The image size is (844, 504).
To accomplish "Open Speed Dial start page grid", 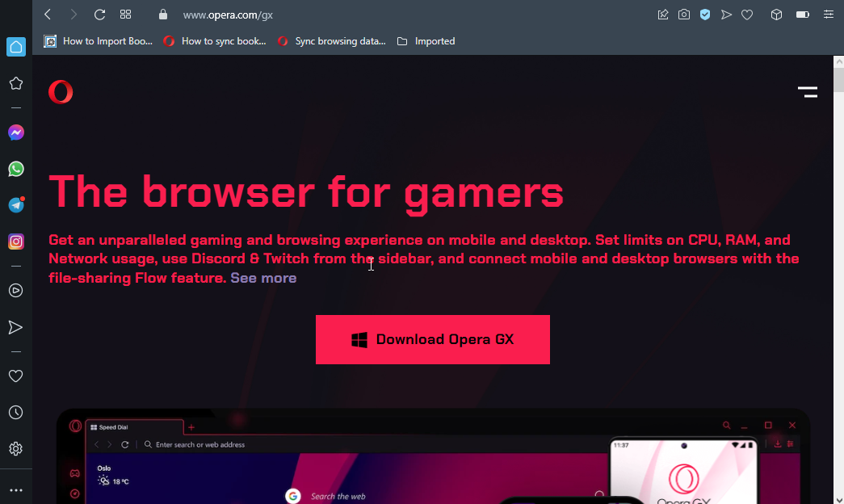I will (125, 15).
